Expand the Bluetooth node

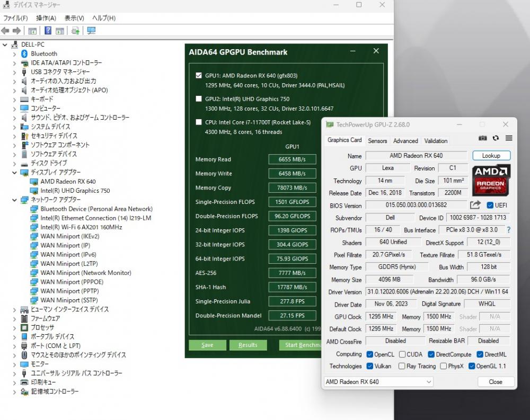[14, 53]
